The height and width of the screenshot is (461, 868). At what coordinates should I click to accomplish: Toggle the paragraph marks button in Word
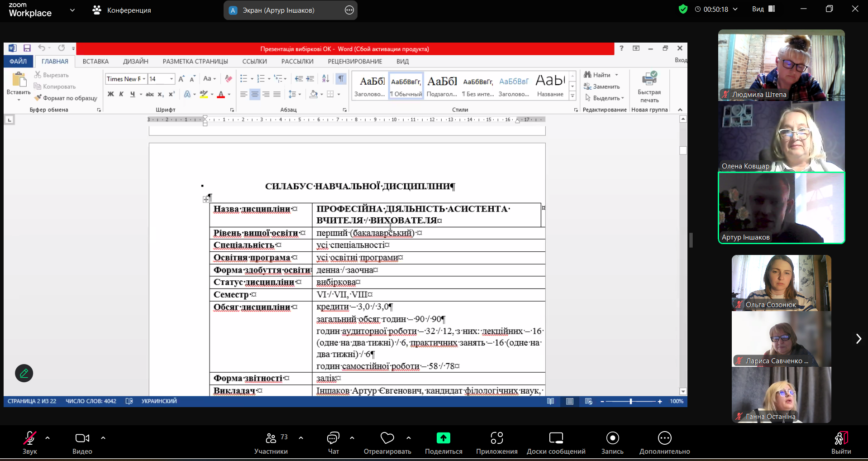point(341,79)
